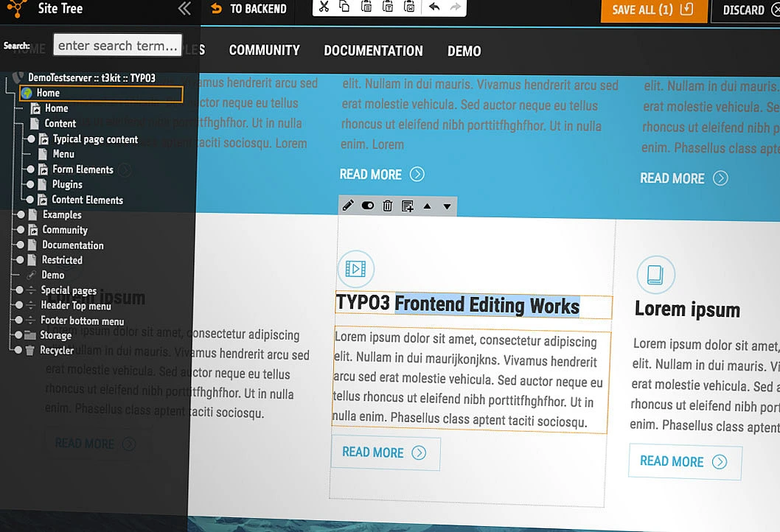Expand the Examples page tree node
Screen dimensions: 780x532
click(20, 215)
